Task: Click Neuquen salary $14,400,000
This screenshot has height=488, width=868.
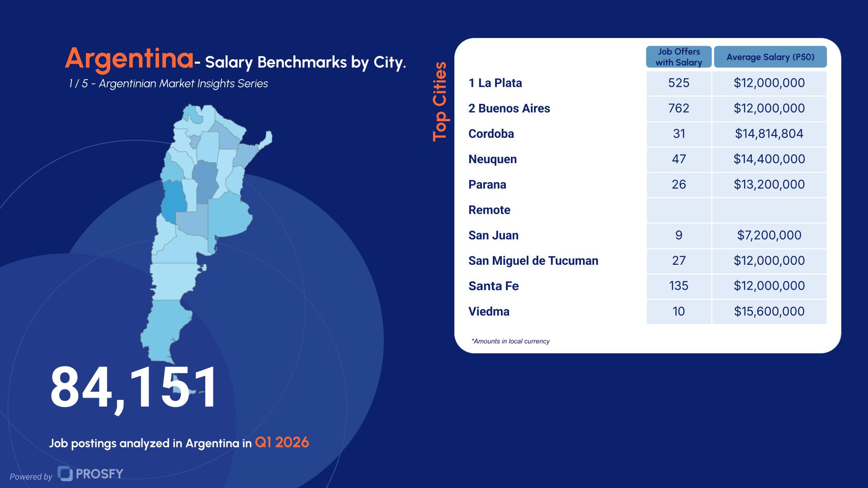Action: [769, 159]
